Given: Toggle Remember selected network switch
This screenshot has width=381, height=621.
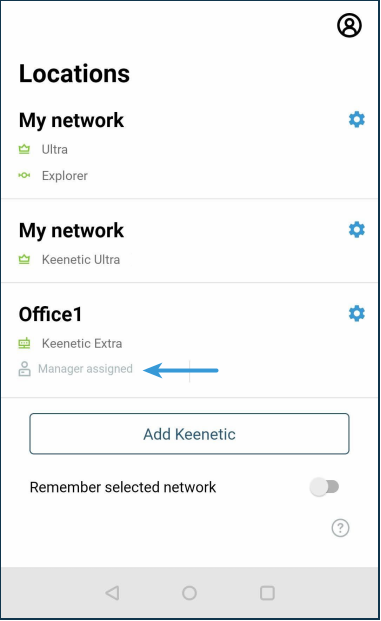Looking at the screenshot, I should coord(324,487).
